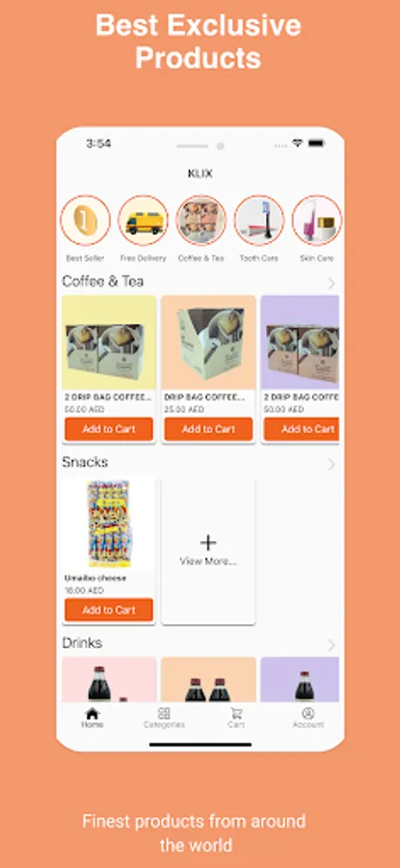This screenshot has width=400, height=868.
Task: Tap the View More plus tile
Action: 208,551
